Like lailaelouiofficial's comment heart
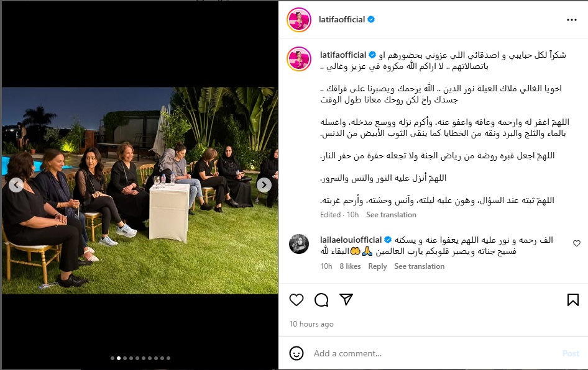Image resolution: width=588 pixels, height=370 pixels. click(576, 243)
